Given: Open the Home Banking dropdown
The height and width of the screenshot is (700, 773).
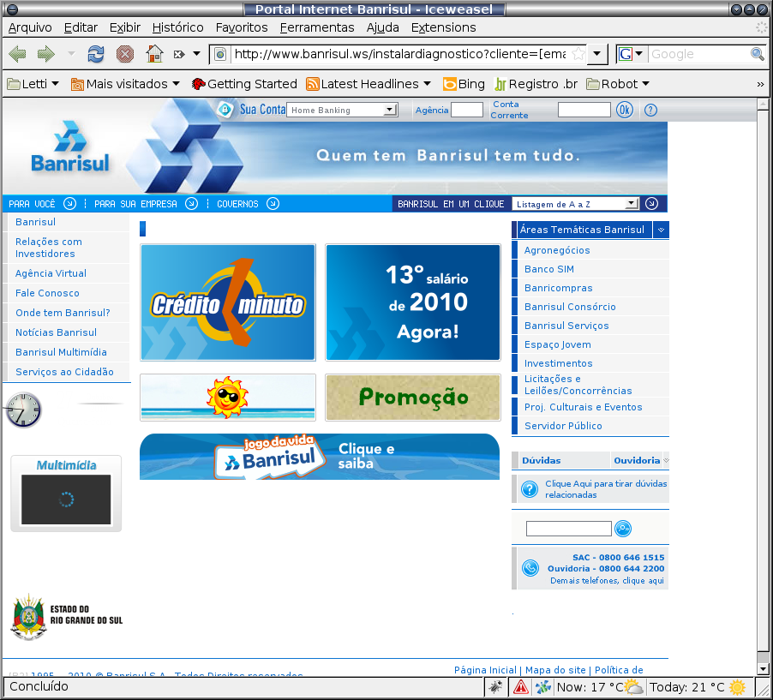Looking at the screenshot, I should (x=342, y=110).
